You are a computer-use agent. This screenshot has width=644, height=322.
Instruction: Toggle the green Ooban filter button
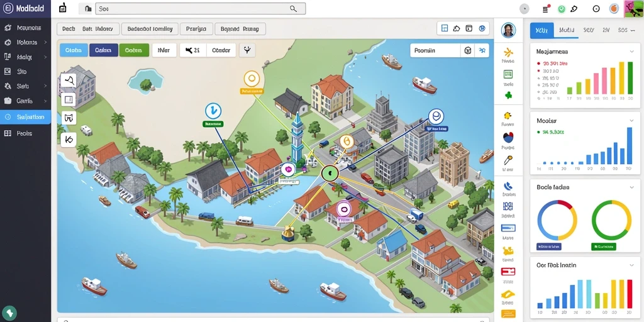tap(134, 50)
